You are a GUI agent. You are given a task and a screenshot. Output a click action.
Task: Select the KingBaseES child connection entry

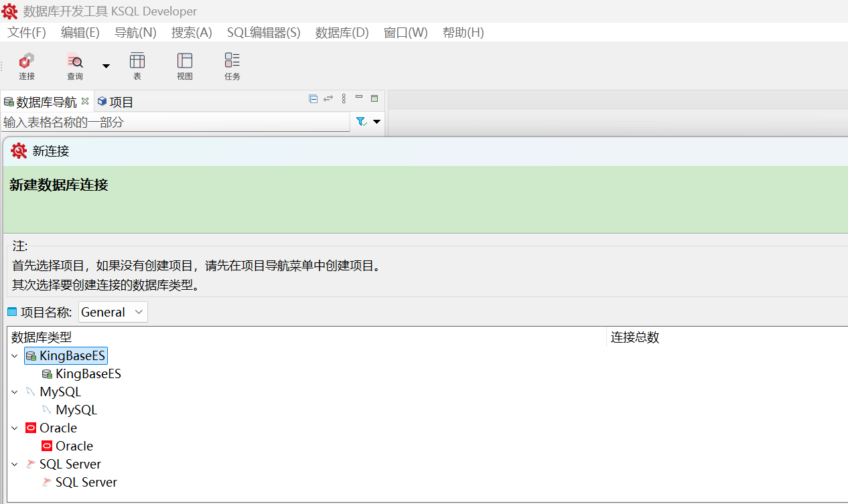pyautogui.click(x=87, y=373)
